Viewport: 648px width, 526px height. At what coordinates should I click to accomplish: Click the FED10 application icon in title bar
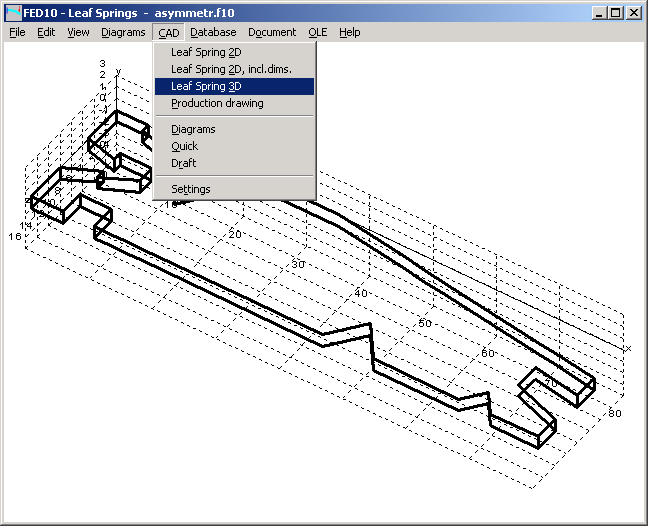tap(13, 13)
